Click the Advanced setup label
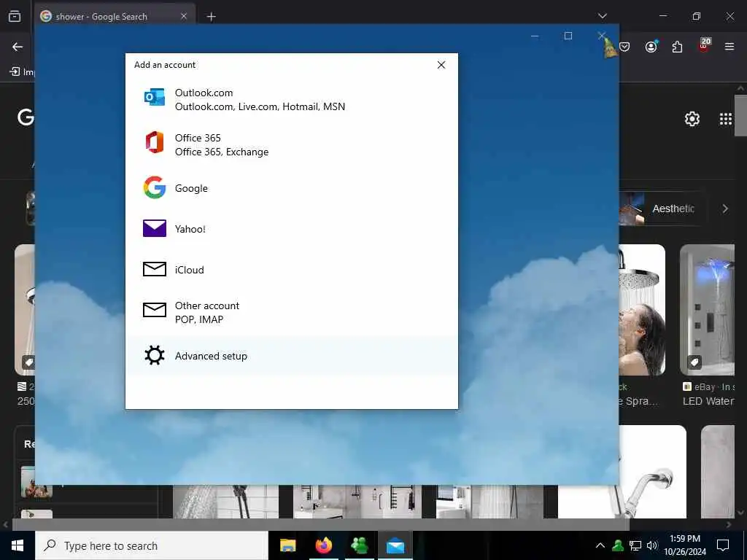 (211, 356)
